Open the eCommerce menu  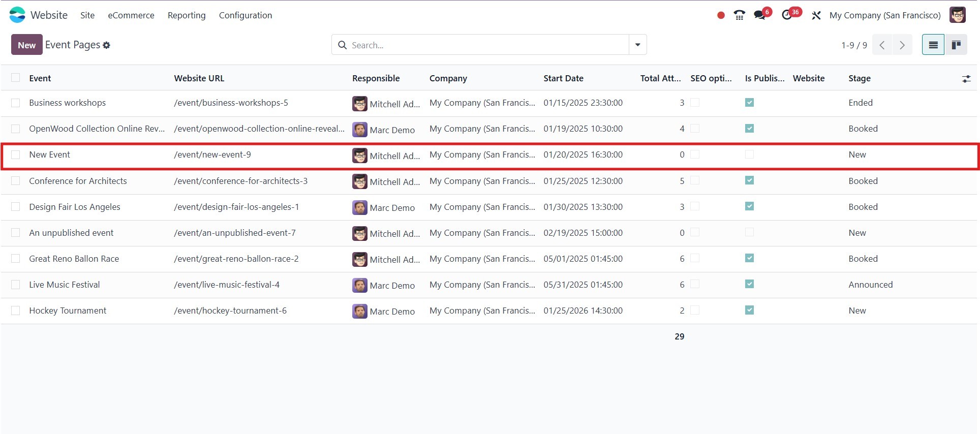[x=131, y=15]
